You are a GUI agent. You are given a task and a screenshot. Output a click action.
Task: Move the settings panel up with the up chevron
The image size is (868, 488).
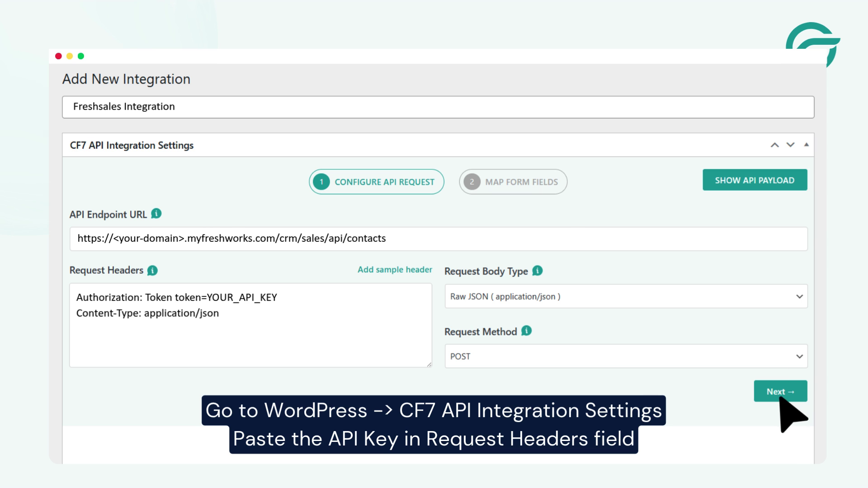pos(775,145)
